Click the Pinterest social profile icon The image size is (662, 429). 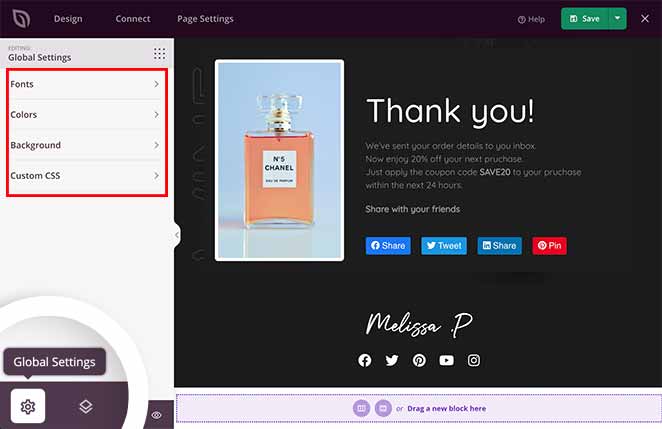[x=419, y=360]
